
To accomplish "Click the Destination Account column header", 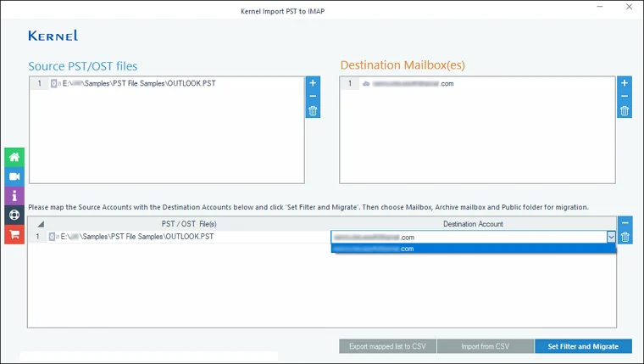I will click(473, 224).
